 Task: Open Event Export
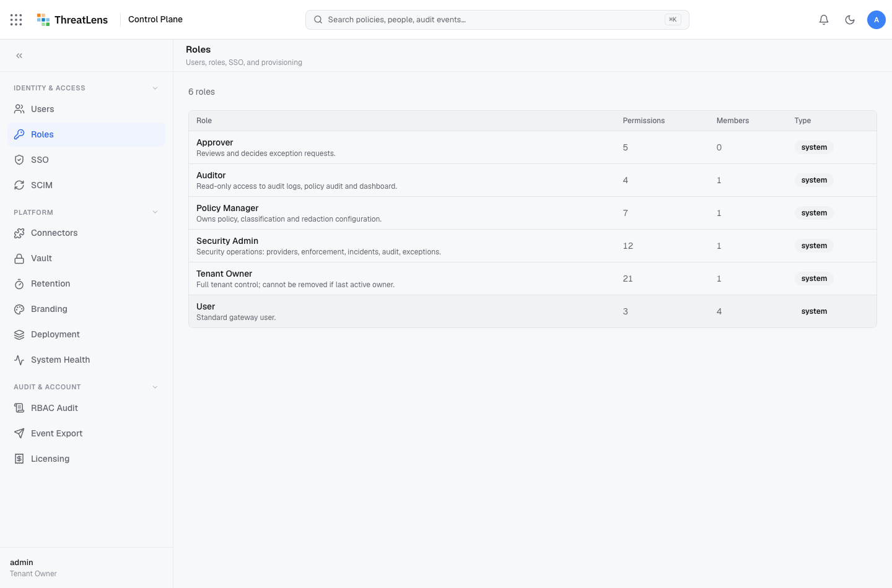tap(86, 433)
